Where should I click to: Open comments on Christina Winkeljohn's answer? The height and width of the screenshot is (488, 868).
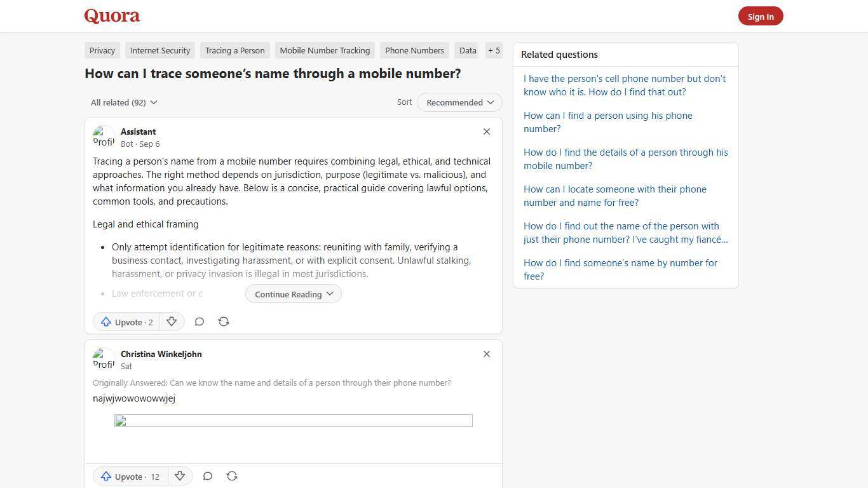click(208, 476)
